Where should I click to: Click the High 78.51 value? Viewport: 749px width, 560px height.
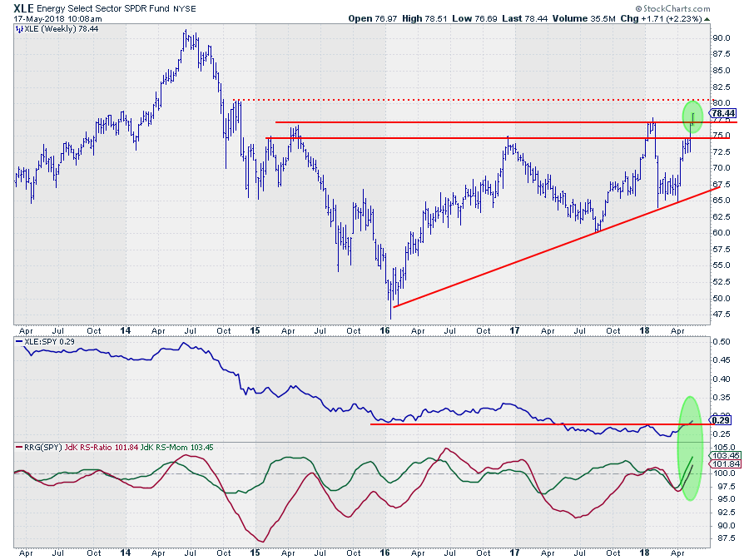pos(424,18)
